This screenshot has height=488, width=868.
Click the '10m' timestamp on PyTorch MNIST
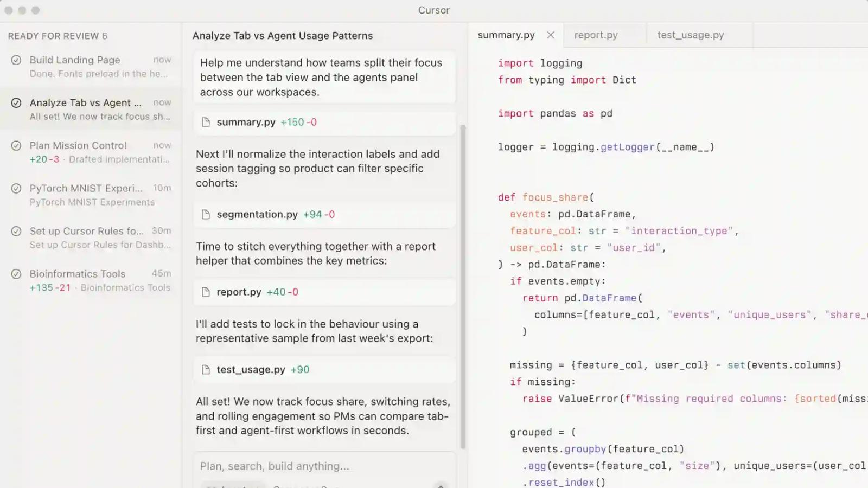[x=162, y=188]
